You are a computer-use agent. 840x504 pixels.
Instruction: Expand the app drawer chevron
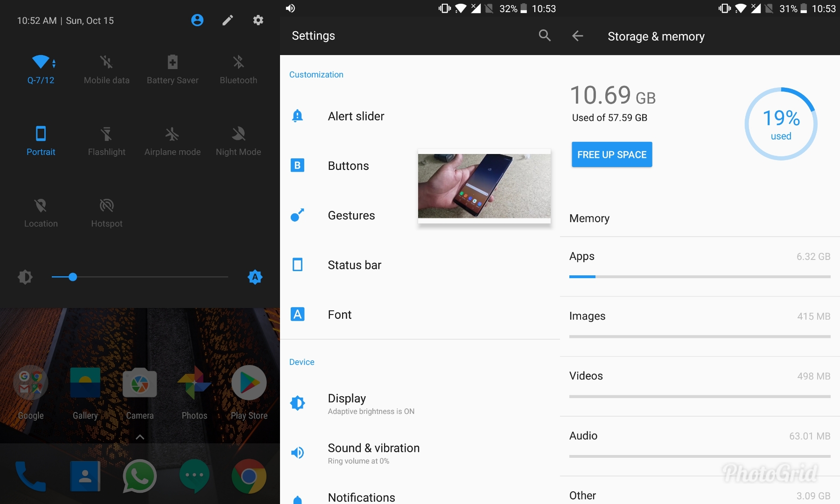click(x=140, y=437)
